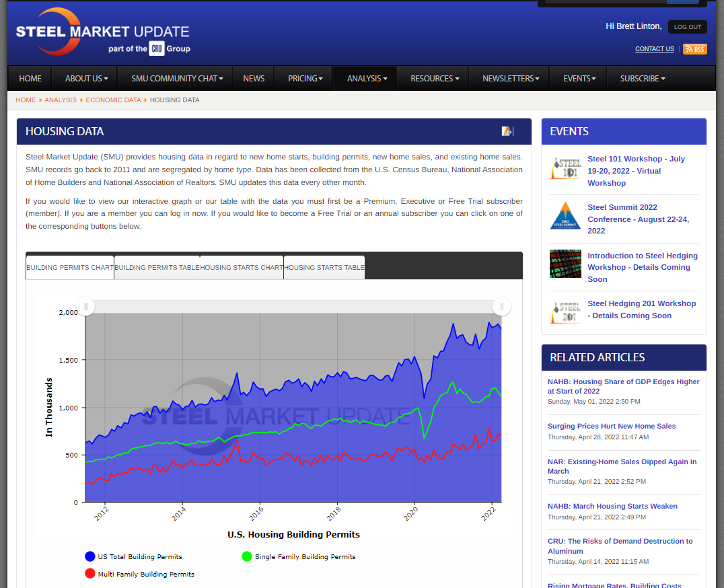Image resolution: width=724 pixels, height=588 pixels.
Task: Click the RSS feed icon
Action: click(x=694, y=49)
